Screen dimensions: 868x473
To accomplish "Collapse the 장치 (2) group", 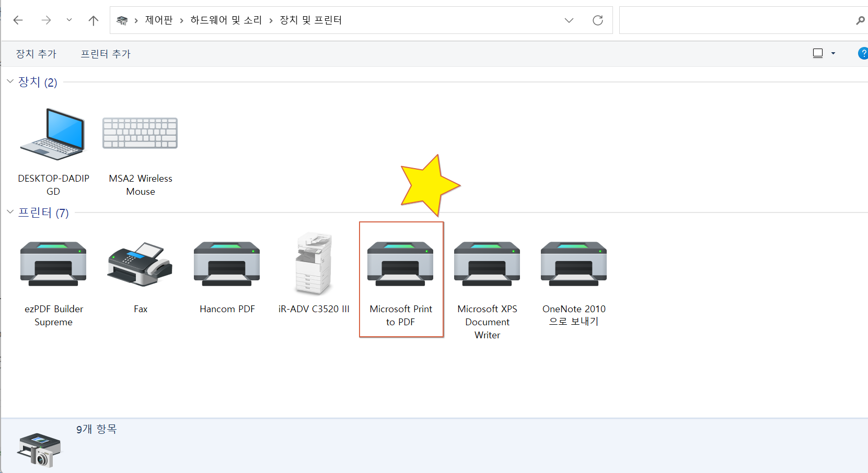I will coord(10,81).
